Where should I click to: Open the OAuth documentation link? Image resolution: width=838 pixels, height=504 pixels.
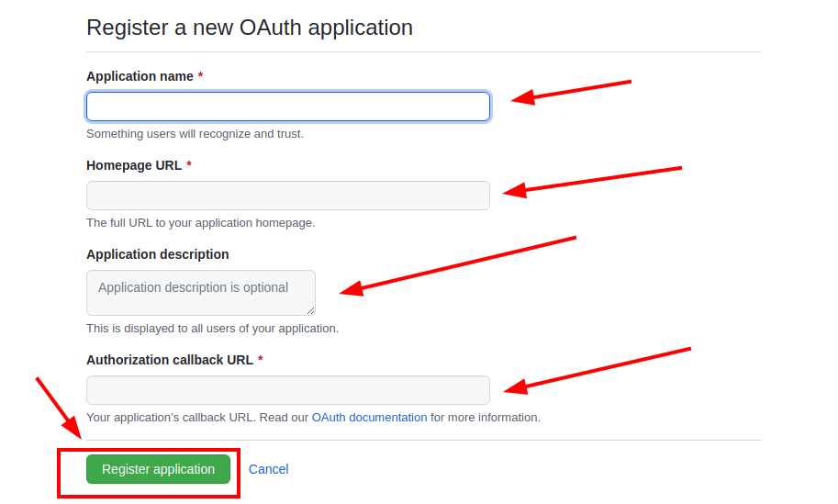[369, 417]
